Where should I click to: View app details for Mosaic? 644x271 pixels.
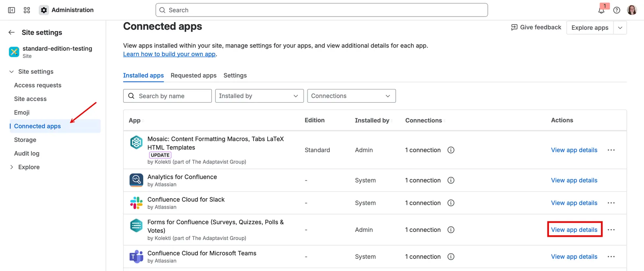click(574, 150)
